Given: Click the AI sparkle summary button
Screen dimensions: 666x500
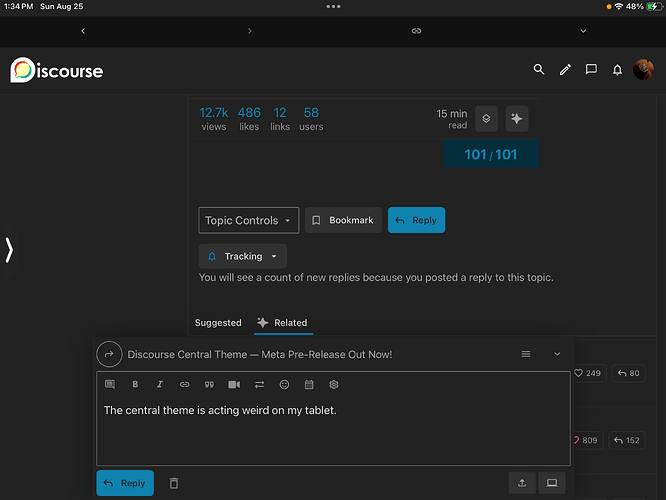Looking at the screenshot, I should 517,119.
